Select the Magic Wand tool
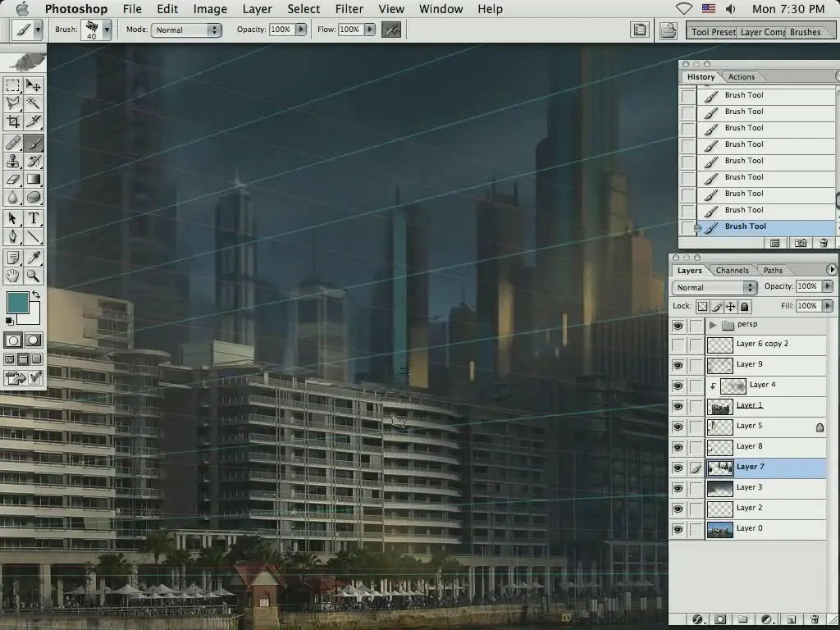The height and width of the screenshot is (630, 840). tap(33, 103)
